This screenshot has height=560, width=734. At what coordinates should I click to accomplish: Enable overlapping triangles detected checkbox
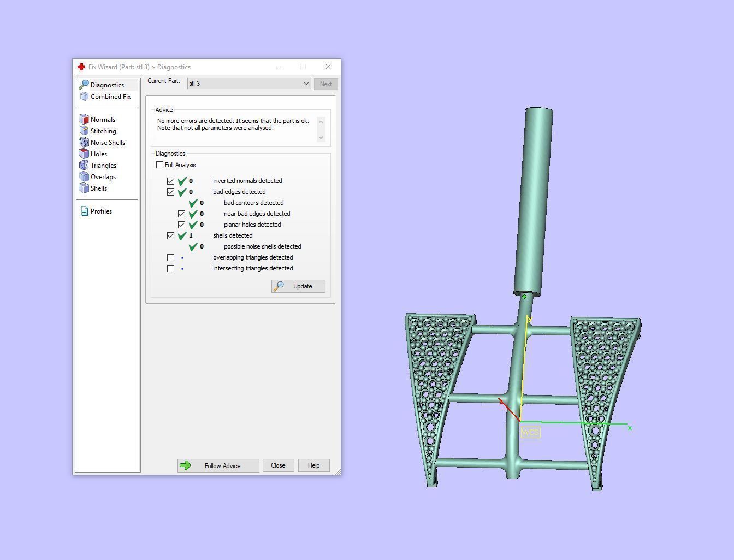[170, 257]
